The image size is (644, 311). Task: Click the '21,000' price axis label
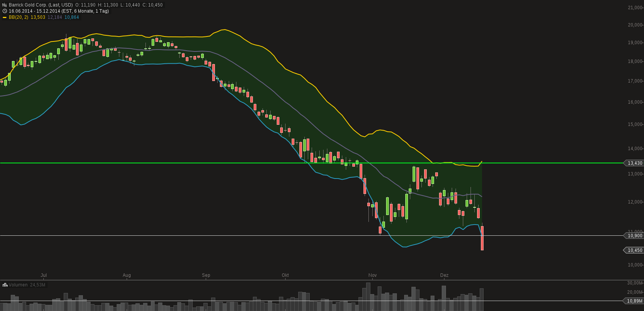[x=635, y=8]
